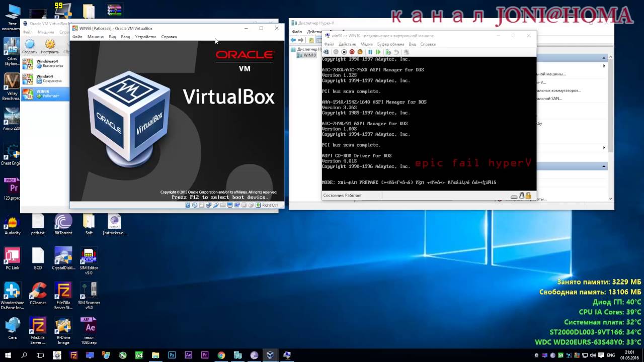Open текст 1080.aep After Effects file
This screenshot has width=644, height=362.
pos(89,331)
